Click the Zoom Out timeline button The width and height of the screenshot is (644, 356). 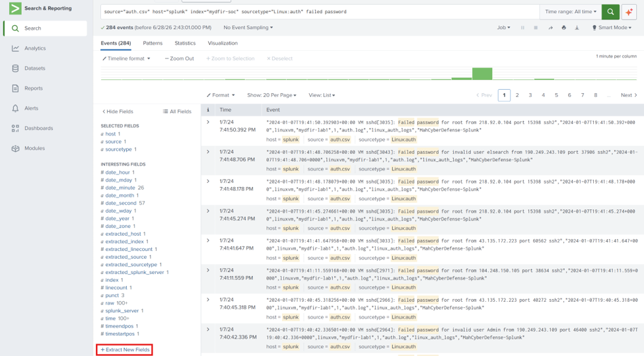[180, 59]
